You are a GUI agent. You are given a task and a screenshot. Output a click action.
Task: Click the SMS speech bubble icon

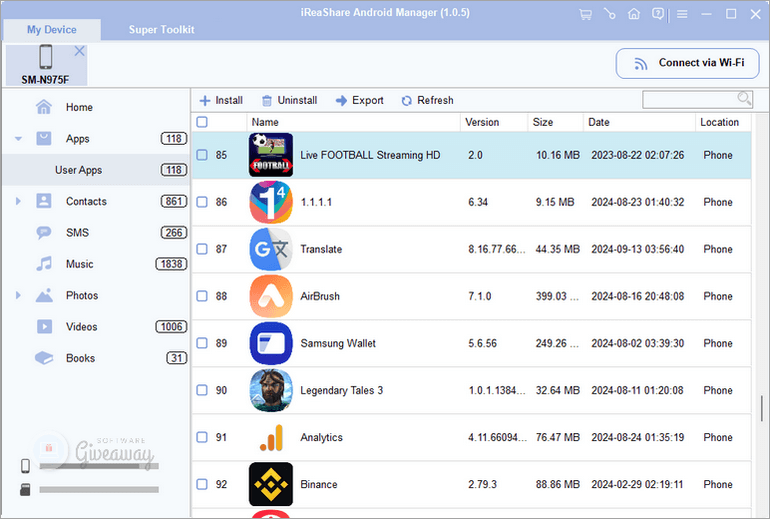[44, 233]
